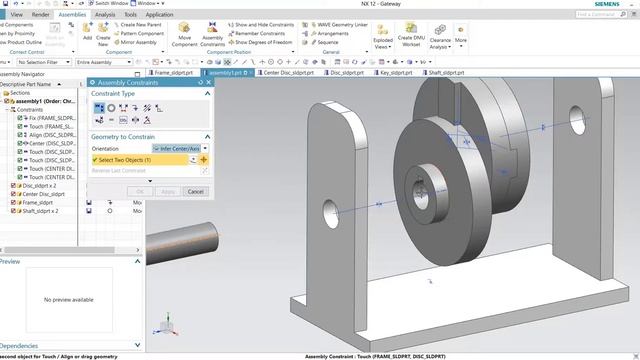Collapse the Constraints tree node
640x360 pixels.
pyautogui.click(x=7, y=109)
